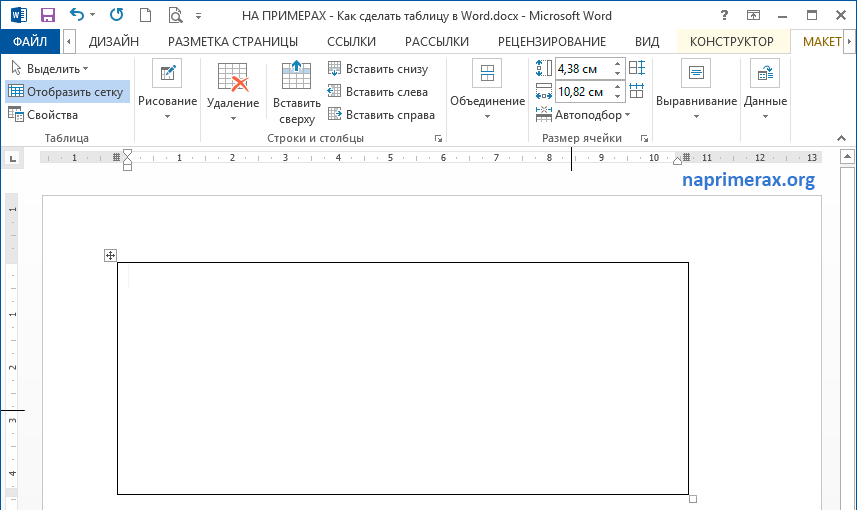Switch to the ДИЗАЙН tab
The image size is (857, 510).
click(114, 42)
